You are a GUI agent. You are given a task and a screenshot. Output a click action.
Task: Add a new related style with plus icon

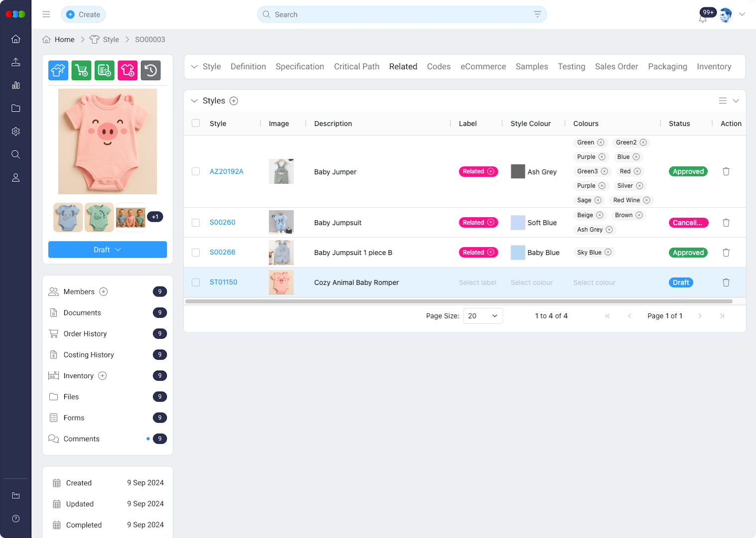tap(234, 101)
